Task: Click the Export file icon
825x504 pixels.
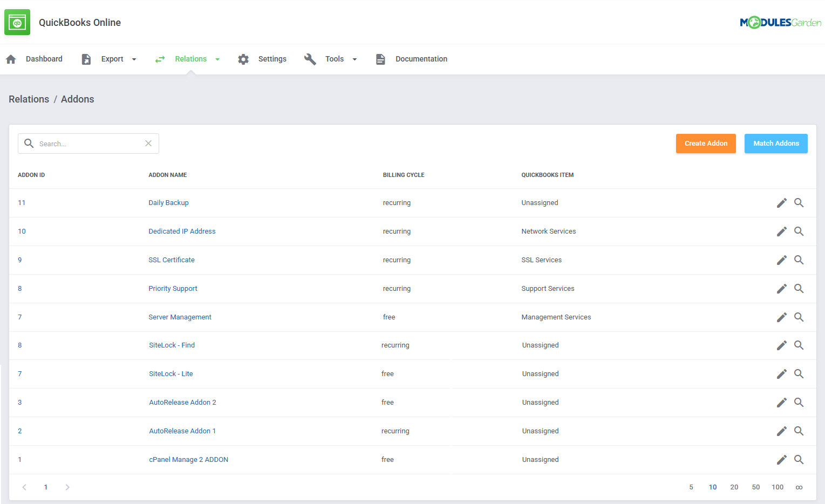Action: pos(86,59)
